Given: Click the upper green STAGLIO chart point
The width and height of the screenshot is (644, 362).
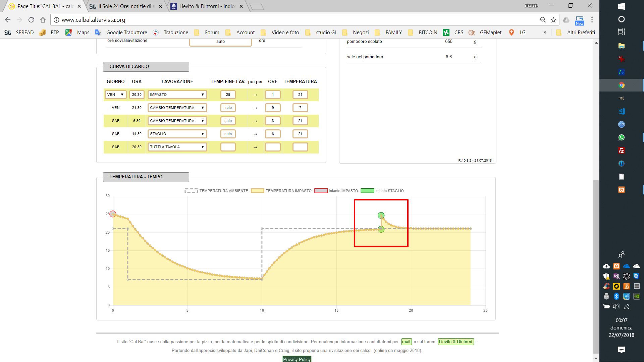Looking at the screenshot, I should pos(381,216).
